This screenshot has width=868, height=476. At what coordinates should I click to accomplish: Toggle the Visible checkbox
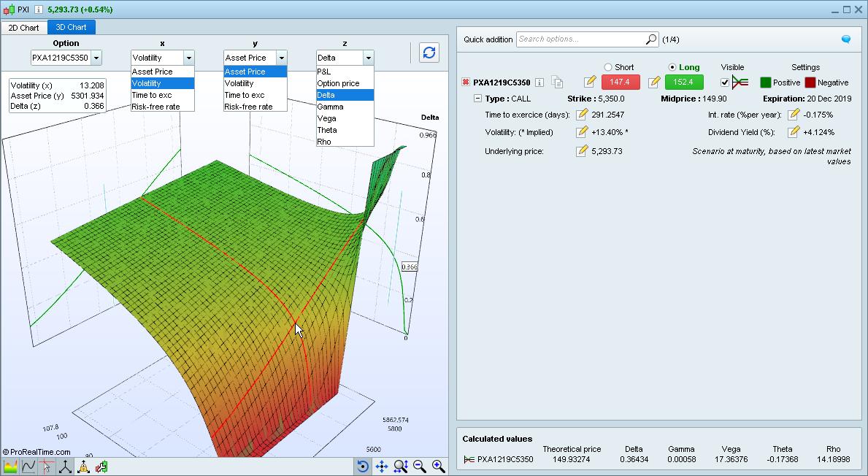click(x=725, y=82)
